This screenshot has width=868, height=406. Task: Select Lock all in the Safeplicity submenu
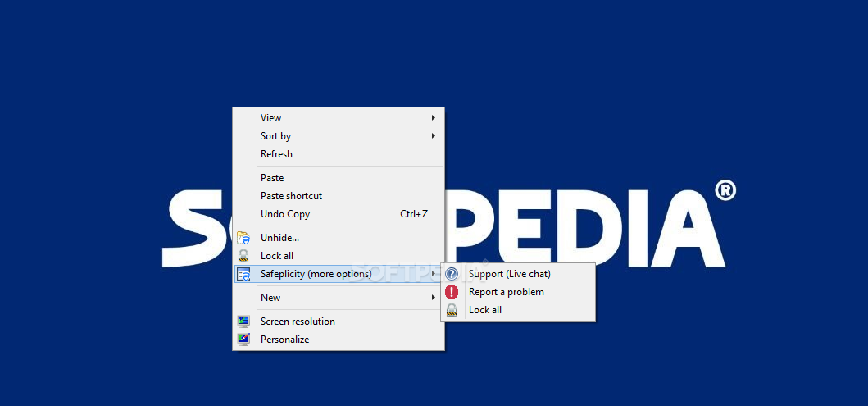518,309
